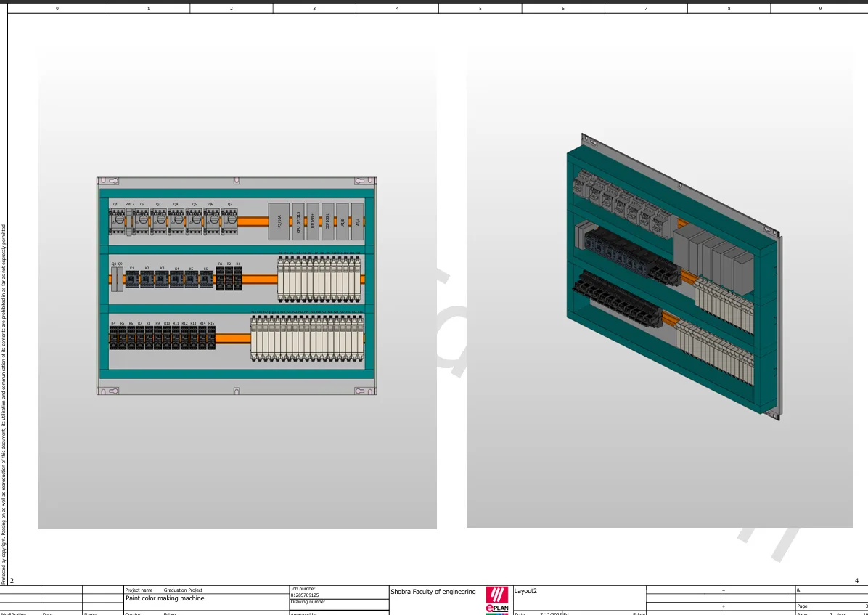Click column marker 0 in the top ruler

[x=57, y=8]
